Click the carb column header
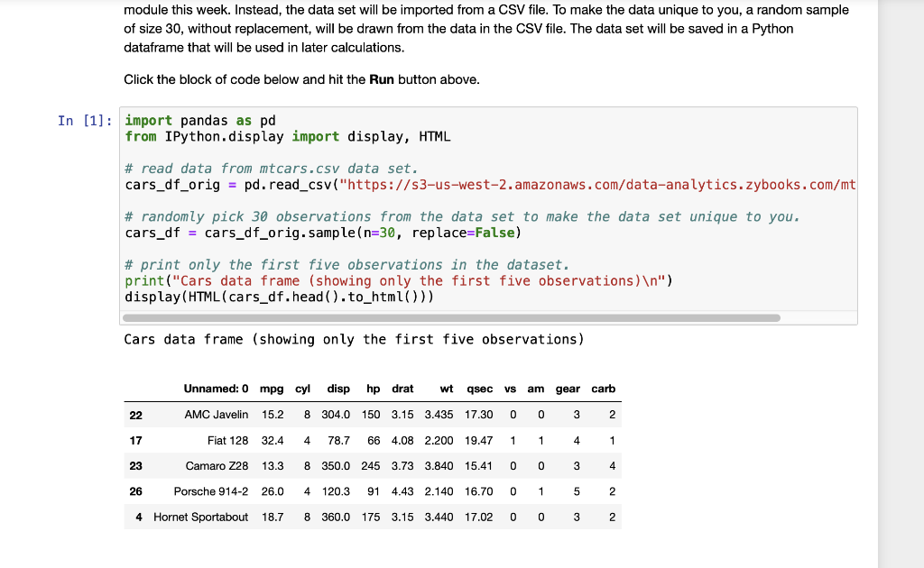Screen dimensions: 924x568 point(603,389)
